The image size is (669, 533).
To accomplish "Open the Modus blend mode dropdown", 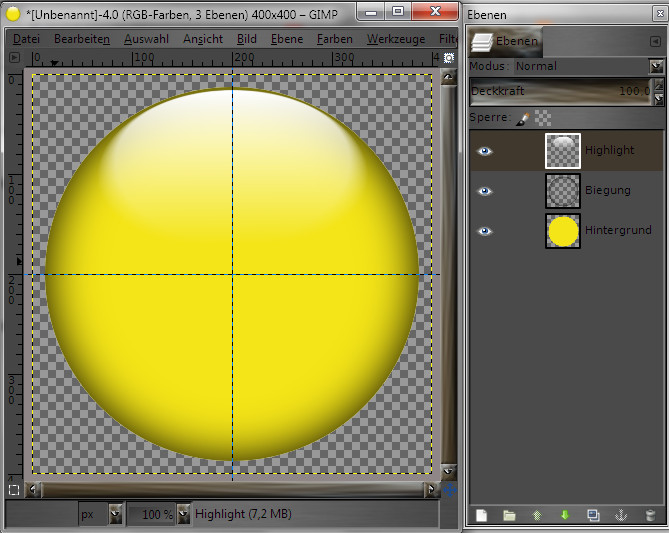I will [x=656, y=66].
